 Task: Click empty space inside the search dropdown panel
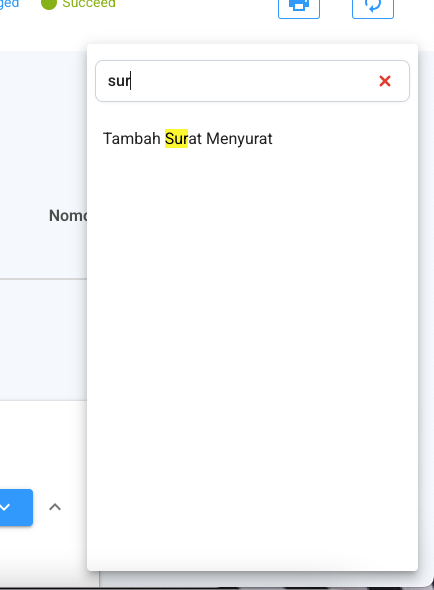[252, 339]
